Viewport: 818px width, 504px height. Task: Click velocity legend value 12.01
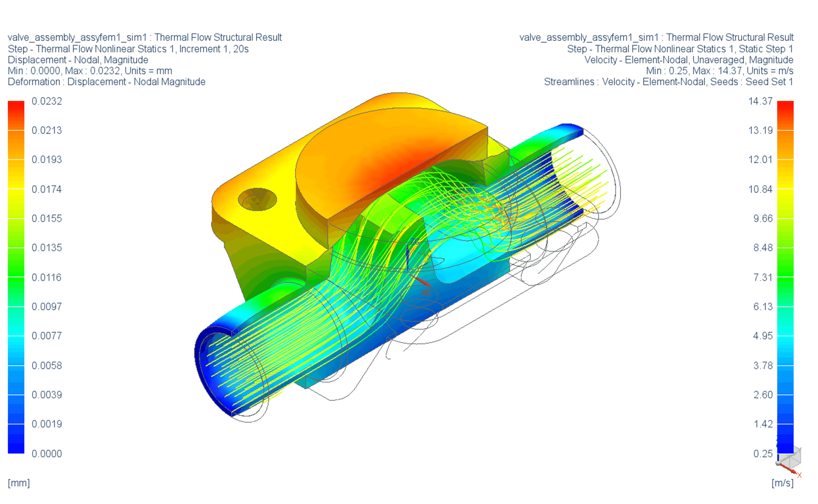(x=760, y=159)
